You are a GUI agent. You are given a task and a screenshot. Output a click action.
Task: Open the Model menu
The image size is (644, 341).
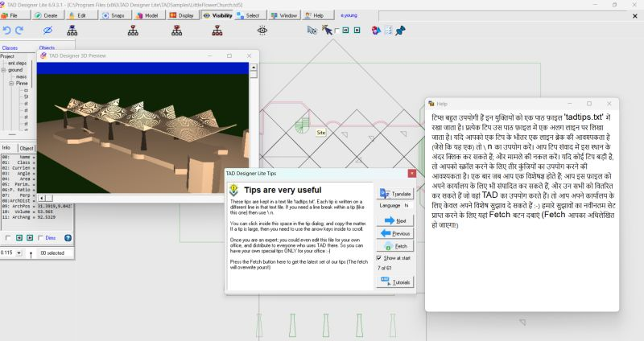tap(149, 15)
